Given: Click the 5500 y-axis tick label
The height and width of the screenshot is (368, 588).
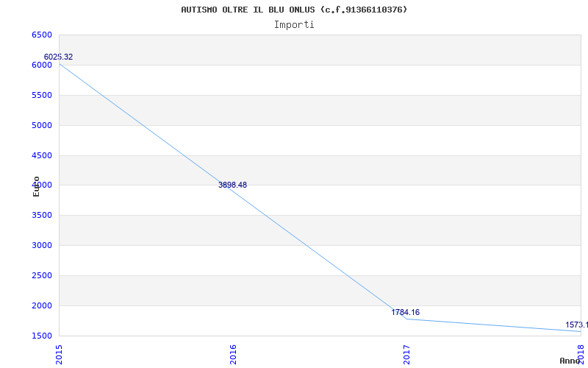Looking at the screenshot, I should click(x=42, y=95).
